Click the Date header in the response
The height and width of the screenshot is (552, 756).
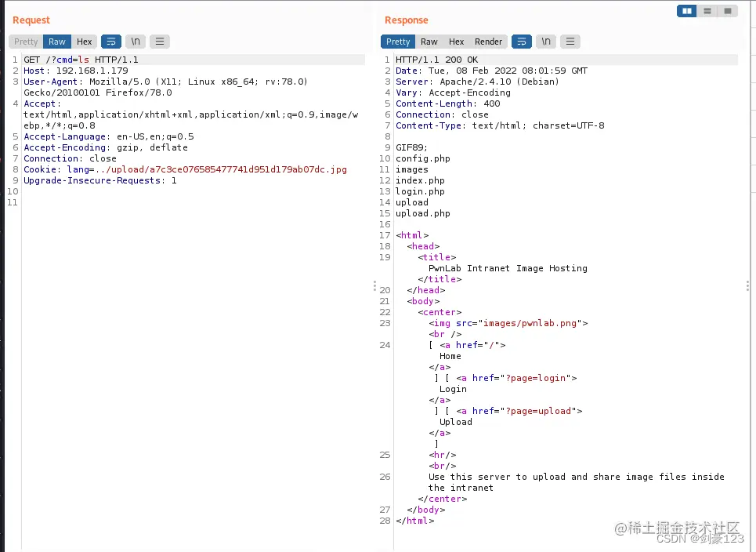[492, 71]
